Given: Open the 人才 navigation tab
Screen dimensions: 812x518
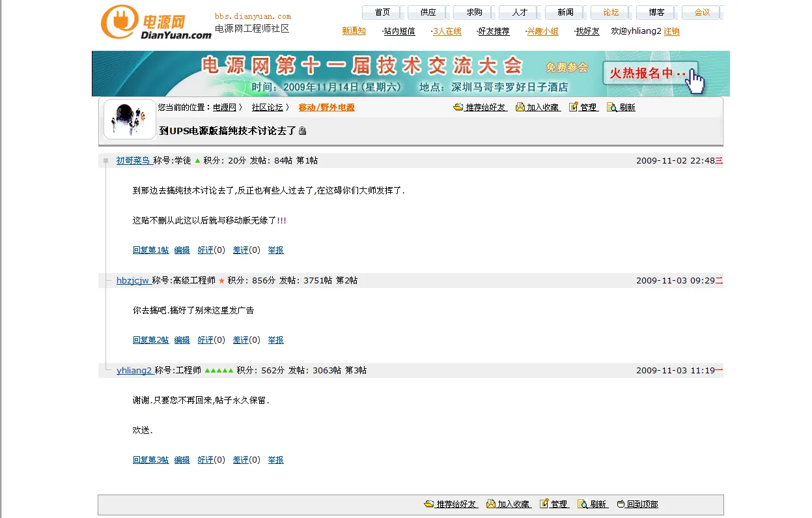Looking at the screenshot, I should 520,12.
